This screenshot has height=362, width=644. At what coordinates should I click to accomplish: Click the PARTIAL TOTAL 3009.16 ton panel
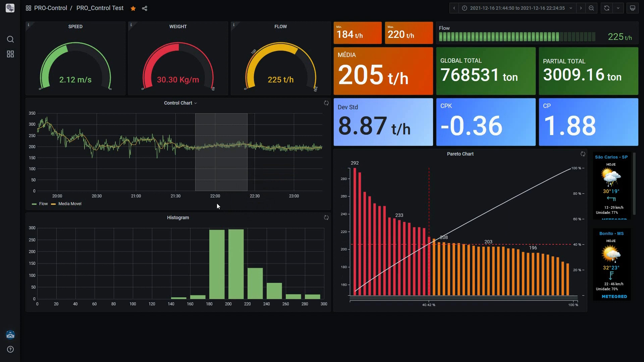point(589,71)
